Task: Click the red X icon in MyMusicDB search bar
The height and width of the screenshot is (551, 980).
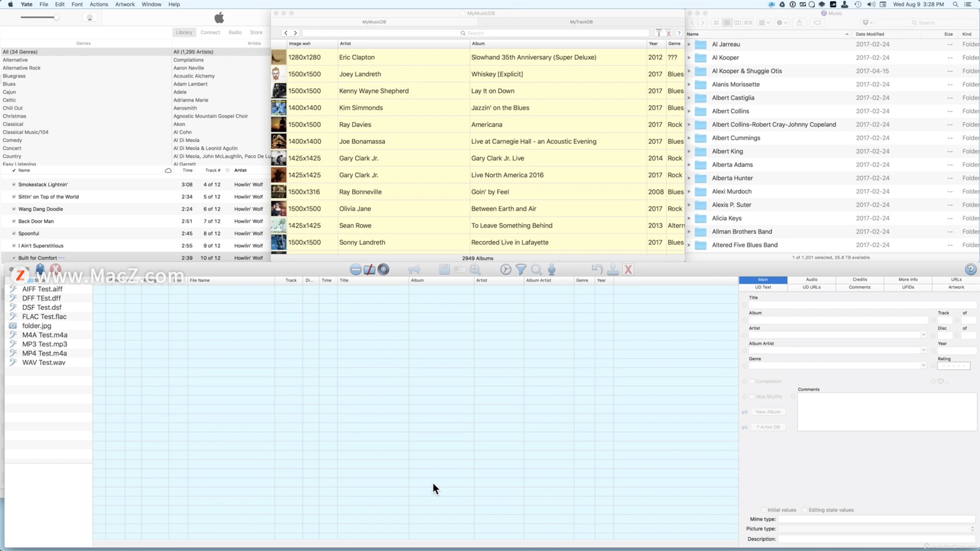Action: click(x=669, y=33)
